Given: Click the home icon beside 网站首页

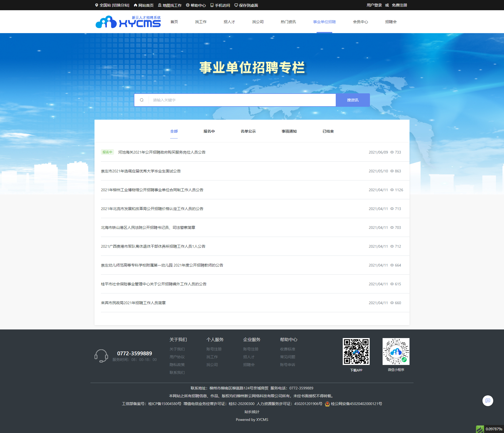Looking at the screenshot, I should (x=135, y=5).
